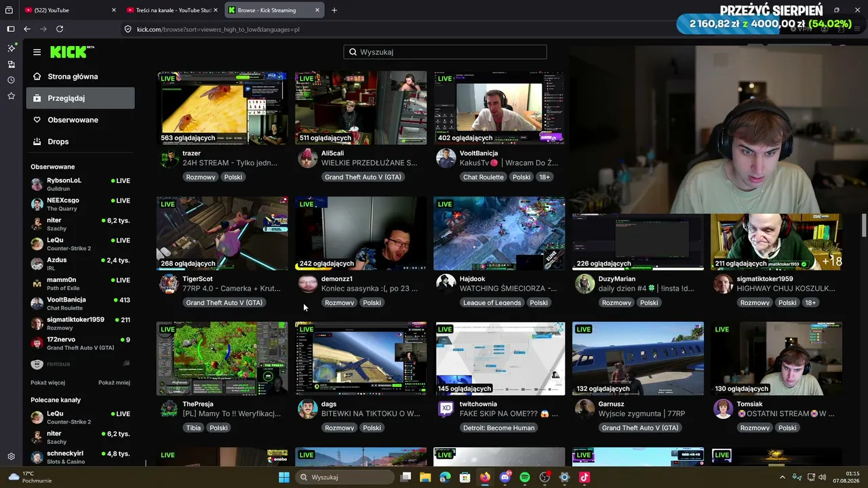Open Obserwowane in the sidebar
Screen dimensions: 868x488
coord(81,120)
